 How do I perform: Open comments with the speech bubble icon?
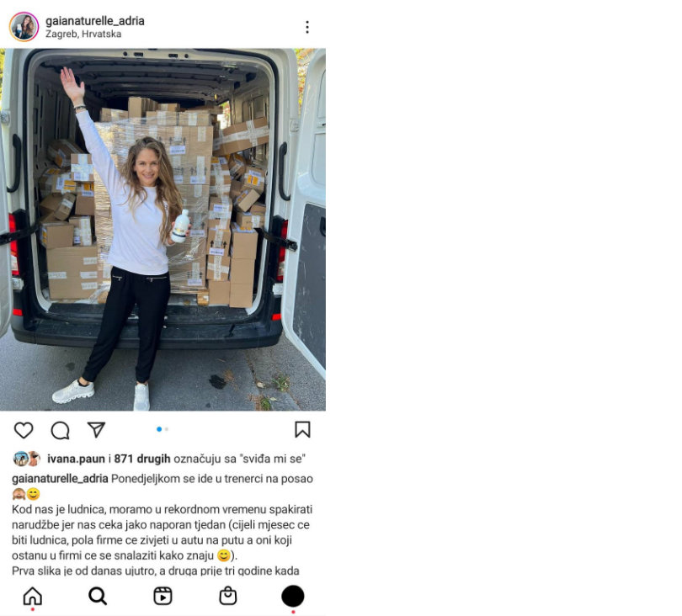click(x=60, y=430)
